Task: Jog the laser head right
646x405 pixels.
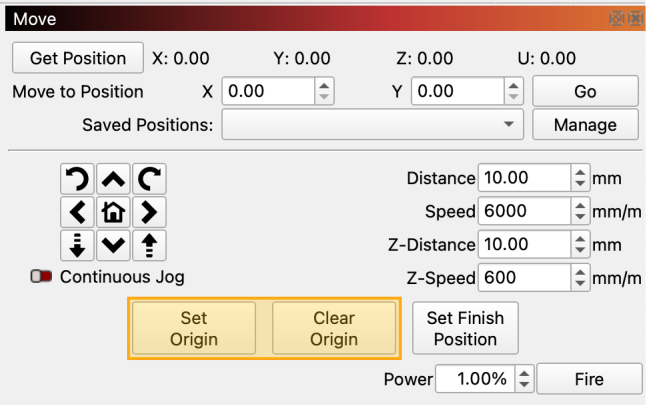Action: click(x=149, y=212)
